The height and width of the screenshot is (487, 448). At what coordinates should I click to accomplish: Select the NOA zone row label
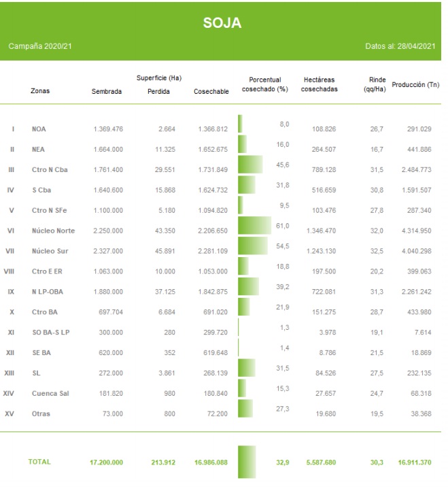tap(39, 129)
